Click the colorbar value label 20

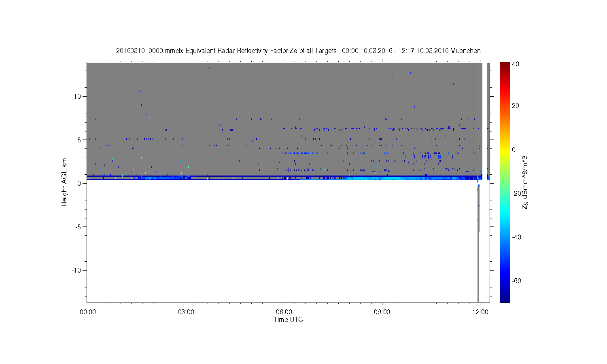click(516, 106)
